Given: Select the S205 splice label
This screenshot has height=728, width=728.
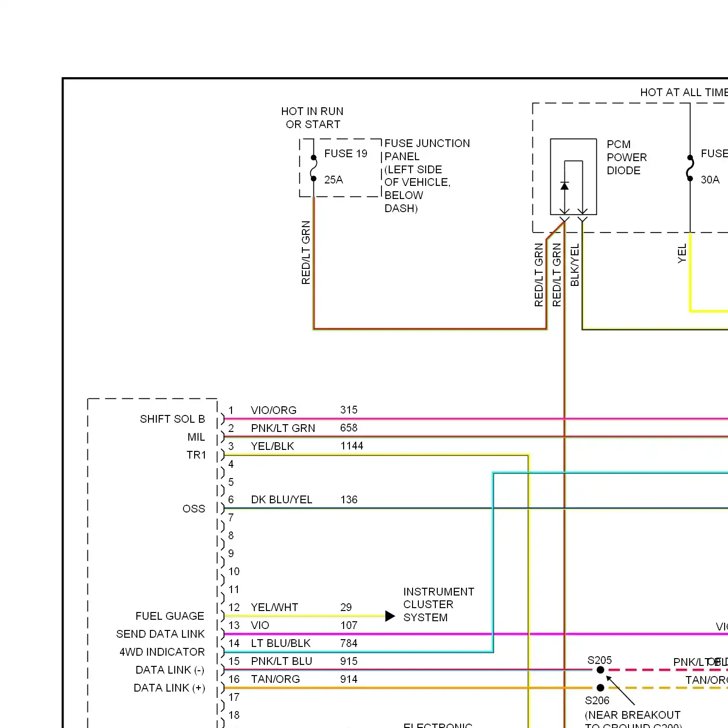Looking at the screenshot, I should (x=599, y=660).
